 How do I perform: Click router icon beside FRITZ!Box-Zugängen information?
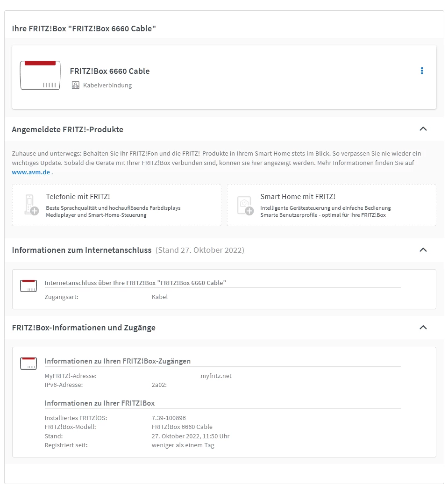pos(28,364)
